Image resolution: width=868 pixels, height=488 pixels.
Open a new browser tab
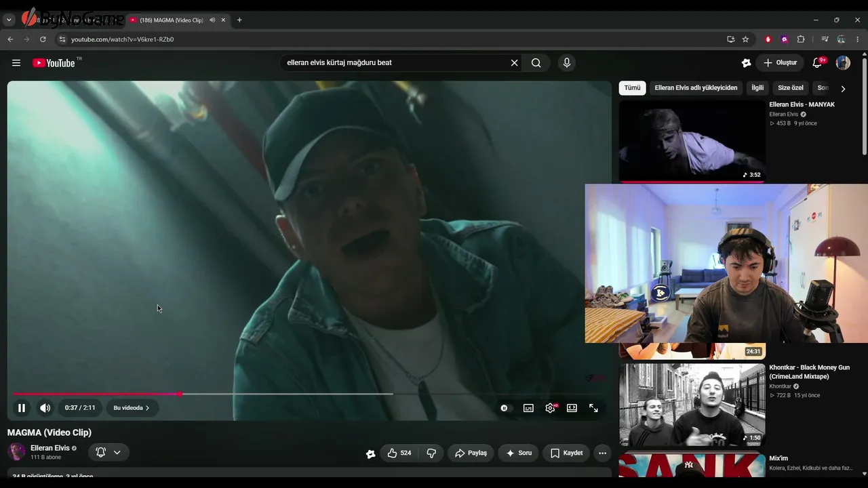click(x=239, y=20)
